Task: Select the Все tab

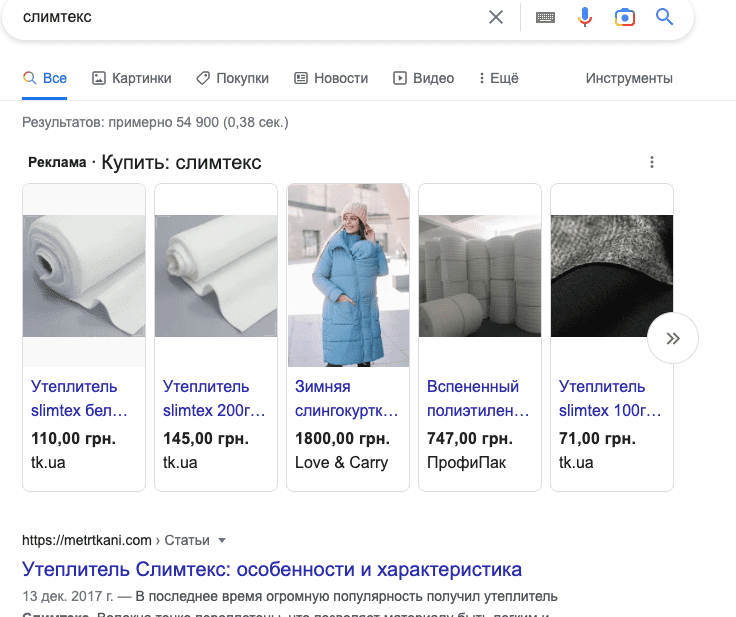Action: (x=45, y=78)
